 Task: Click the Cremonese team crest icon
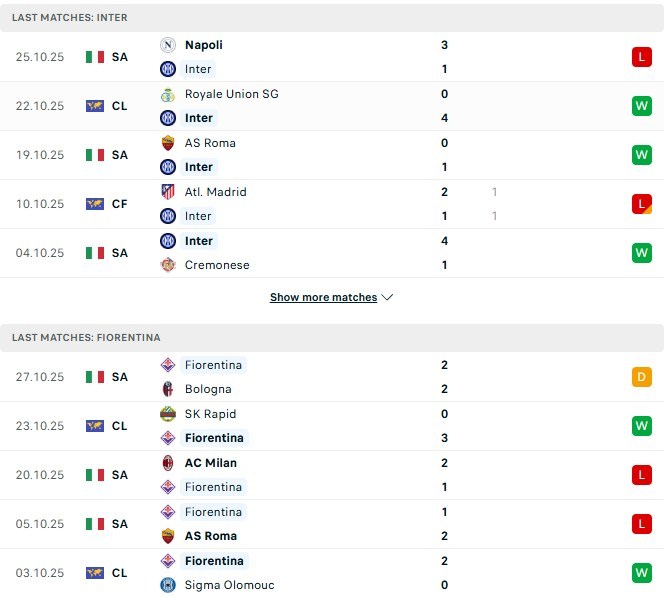[x=168, y=265]
